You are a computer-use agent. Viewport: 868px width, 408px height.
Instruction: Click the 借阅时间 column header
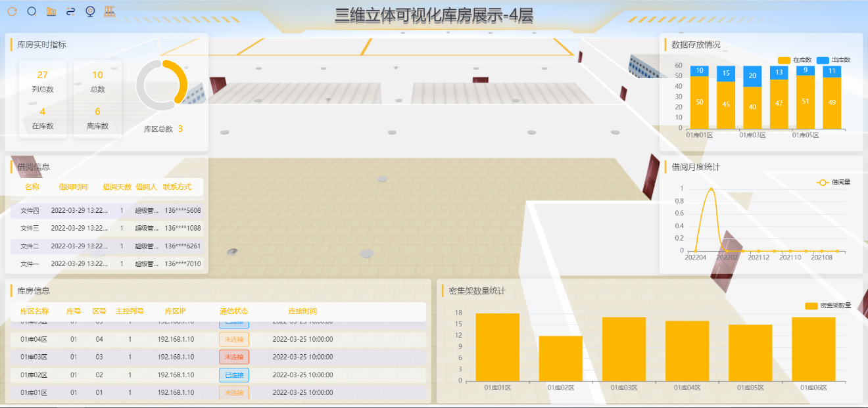point(73,187)
